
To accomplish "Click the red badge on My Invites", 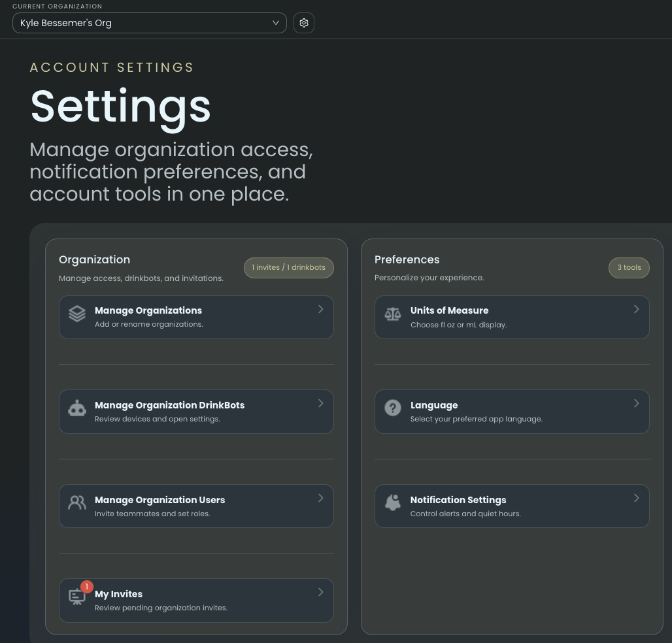I will pos(86,587).
